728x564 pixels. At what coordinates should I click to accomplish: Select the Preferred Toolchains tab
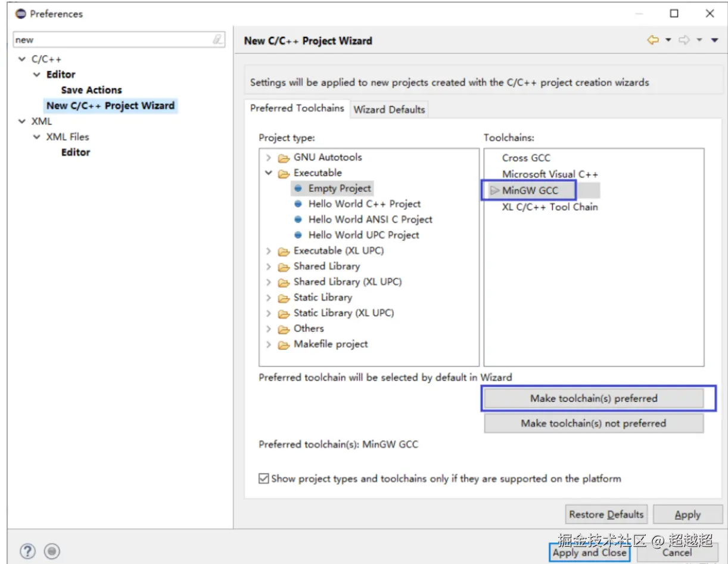click(x=297, y=108)
